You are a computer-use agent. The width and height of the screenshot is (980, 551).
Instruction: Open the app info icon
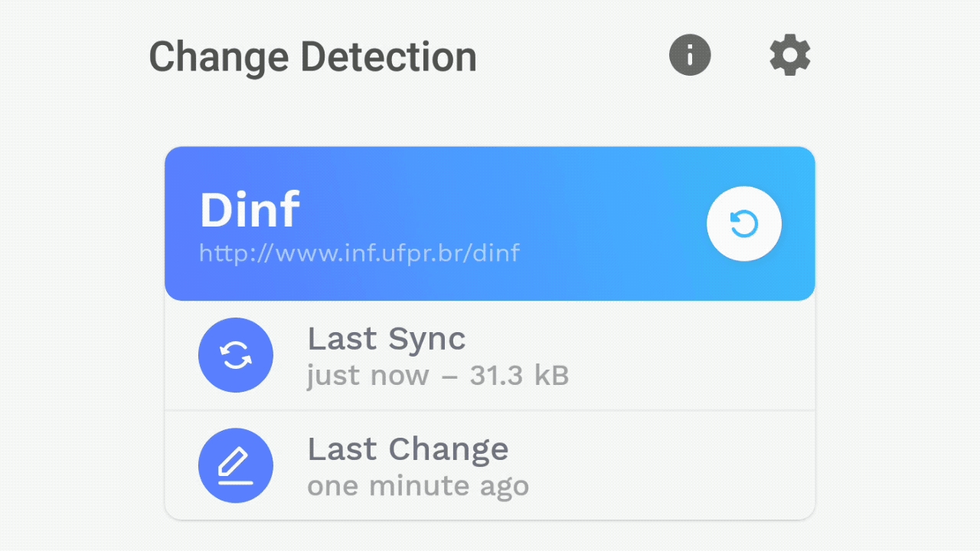click(690, 55)
